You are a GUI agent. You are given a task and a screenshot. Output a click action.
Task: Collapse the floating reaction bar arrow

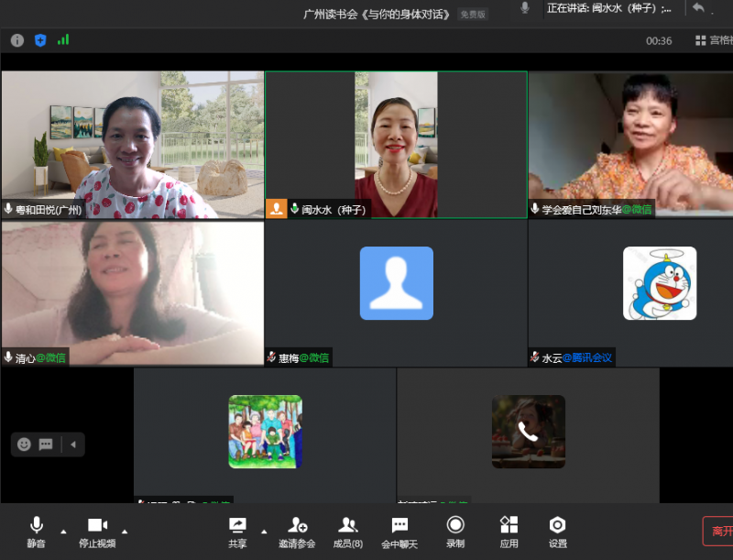pos(72,445)
